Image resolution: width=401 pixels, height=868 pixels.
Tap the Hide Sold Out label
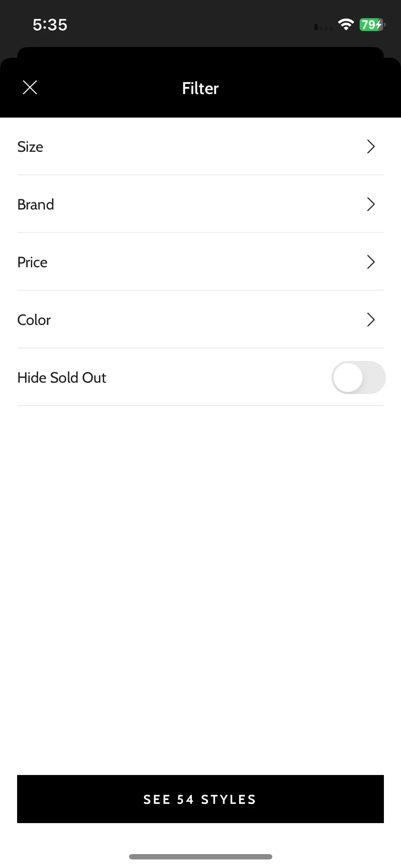62,378
